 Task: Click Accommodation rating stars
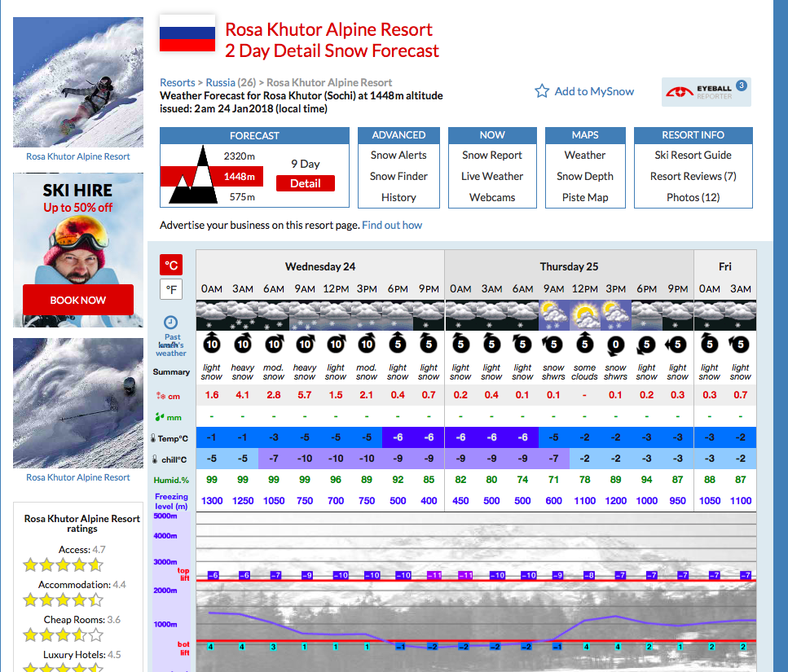click(63, 600)
